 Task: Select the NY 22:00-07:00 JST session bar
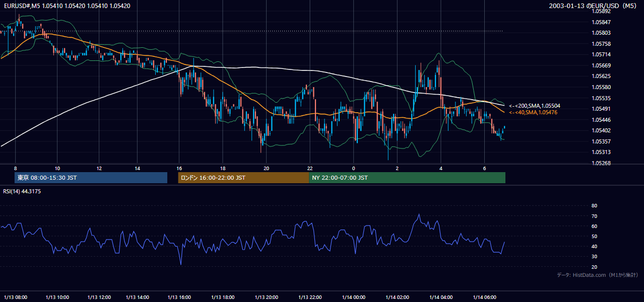pyautogui.click(x=407, y=178)
